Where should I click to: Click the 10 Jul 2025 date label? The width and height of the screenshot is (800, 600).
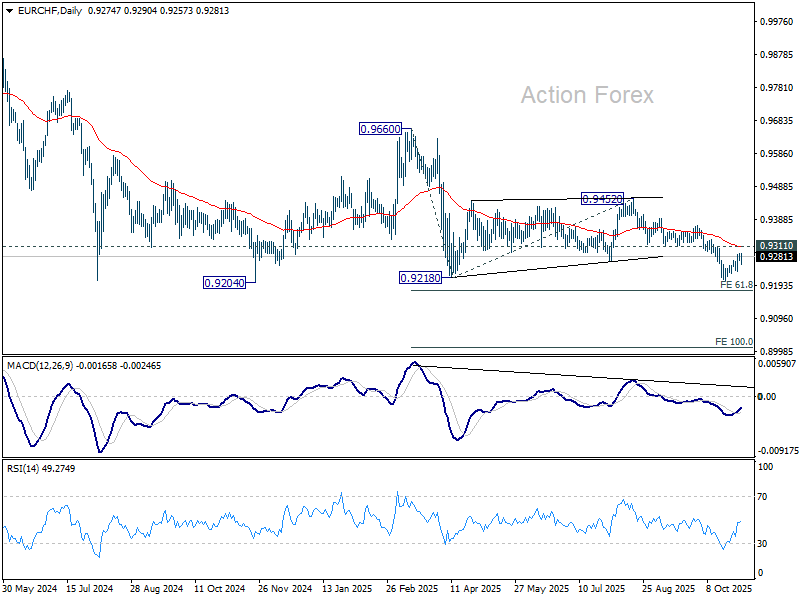602,588
